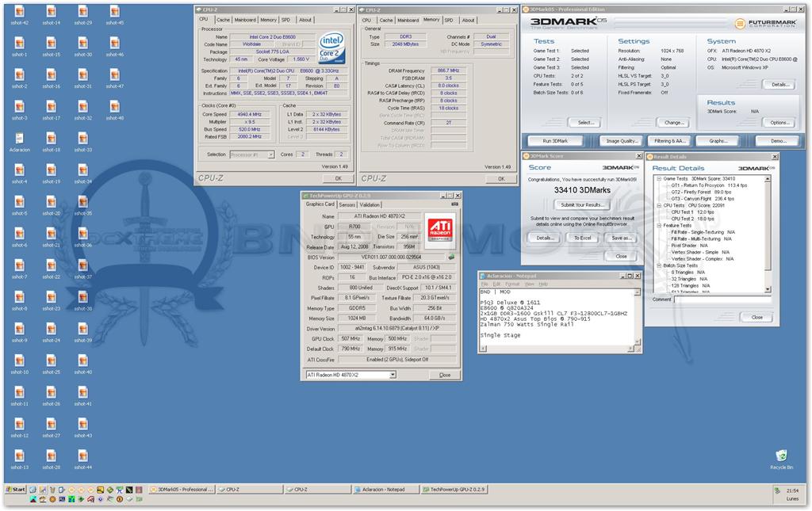Click Close in the GPU-Z window
This screenshot has width=812, height=511.
pyautogui.click(x=444, y=375)
